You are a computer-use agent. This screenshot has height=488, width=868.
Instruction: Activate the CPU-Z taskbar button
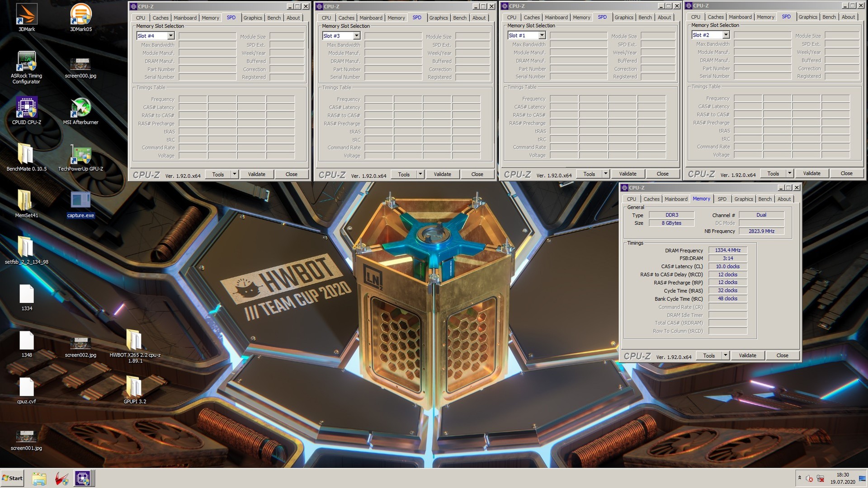click(x=84, y=479)
